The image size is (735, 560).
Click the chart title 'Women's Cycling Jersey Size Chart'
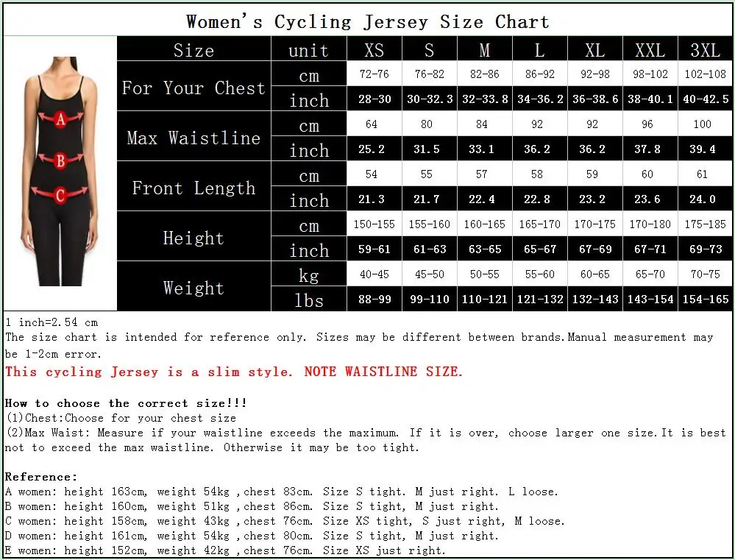[367, 21]
